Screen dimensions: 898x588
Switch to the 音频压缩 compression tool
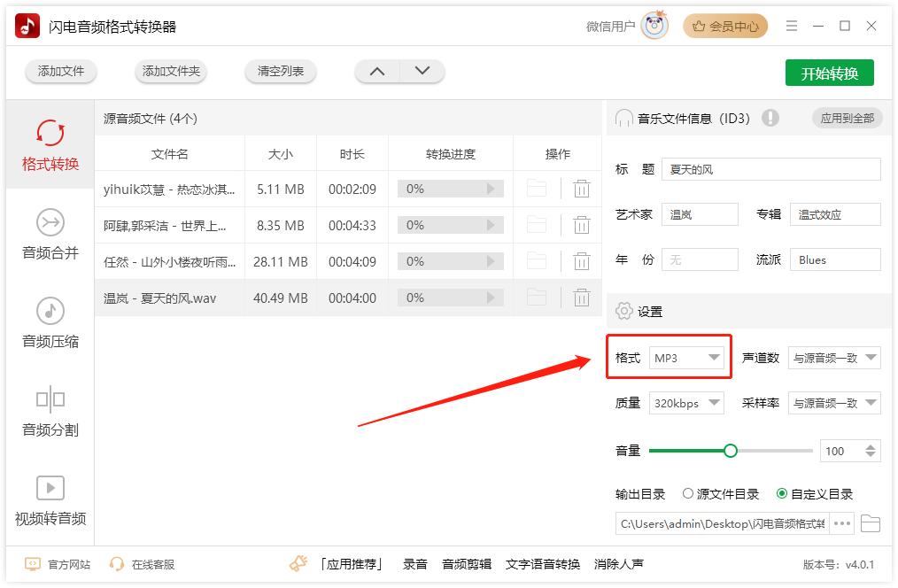point(50,326)
